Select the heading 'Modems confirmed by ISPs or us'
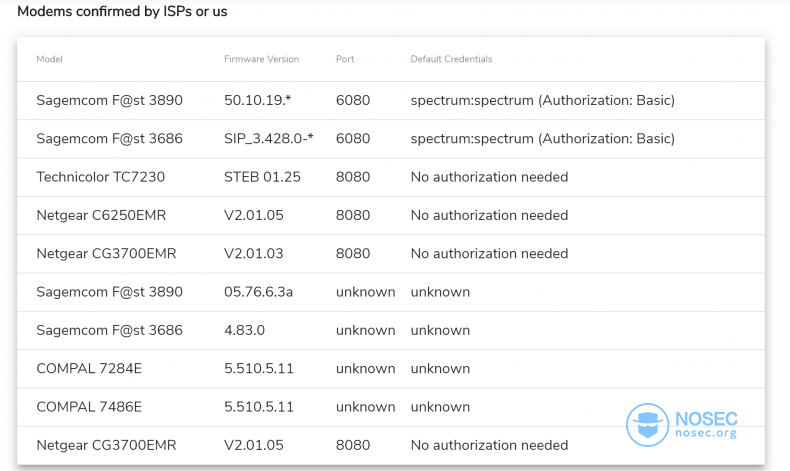The width and height of the screenshot is (790, 471). (x=122, y=11)
